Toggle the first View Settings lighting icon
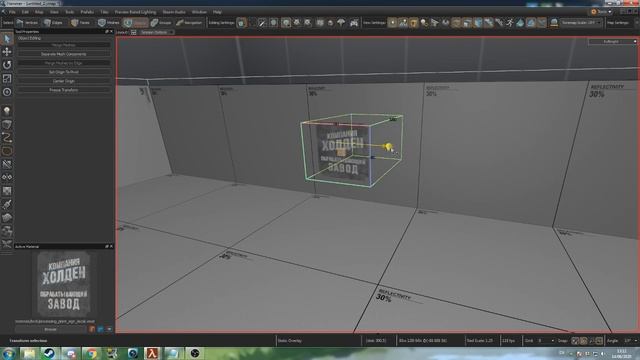Viewport: 640px width, 360px height. (x=392, y=23)
